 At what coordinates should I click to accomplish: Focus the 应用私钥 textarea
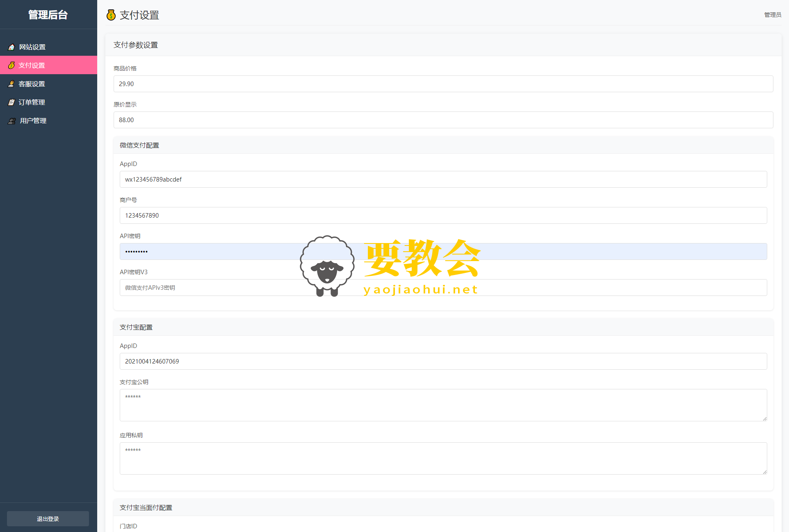click(443, 458)
